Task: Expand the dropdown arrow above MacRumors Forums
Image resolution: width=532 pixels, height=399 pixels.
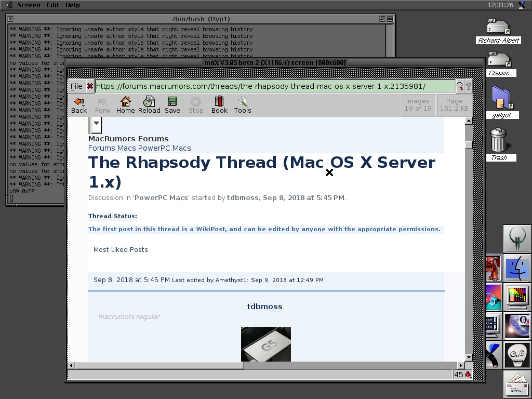Action: click(96, 123)
